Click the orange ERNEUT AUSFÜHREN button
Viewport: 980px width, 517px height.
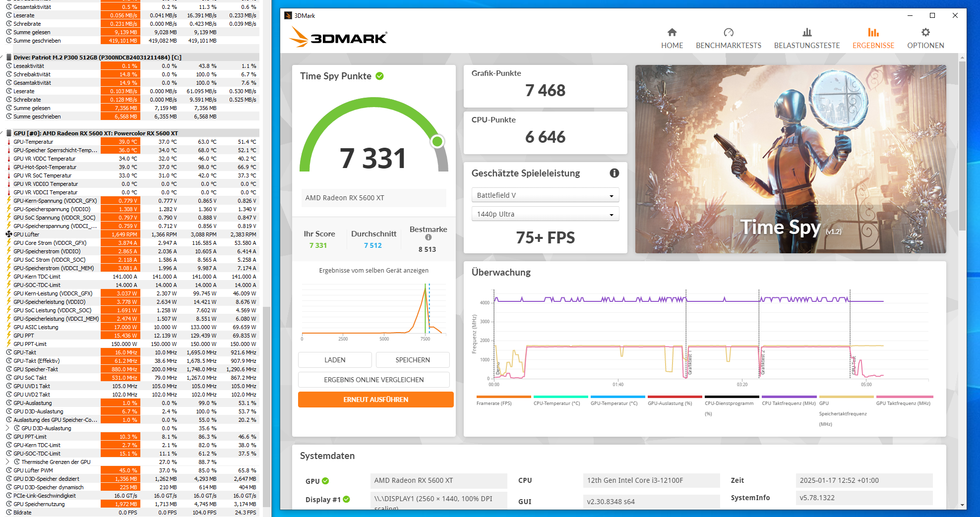(x=376, y=400)
